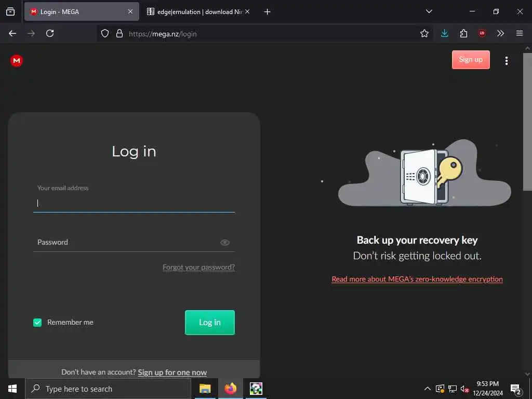Image resolution: width=532 pixels, height=399 pixels.
Task: Open tracking protection shield icon
Action: coord(105,34)
